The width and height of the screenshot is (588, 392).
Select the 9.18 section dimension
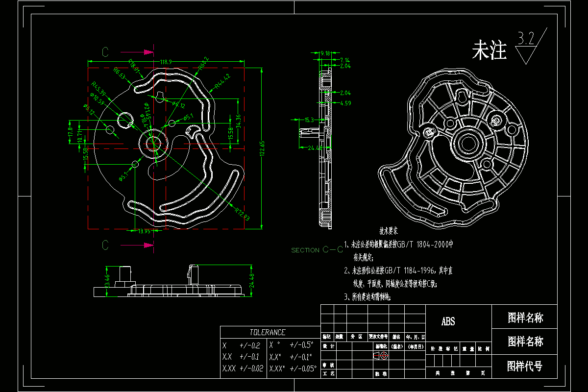(x=325, y=53)
